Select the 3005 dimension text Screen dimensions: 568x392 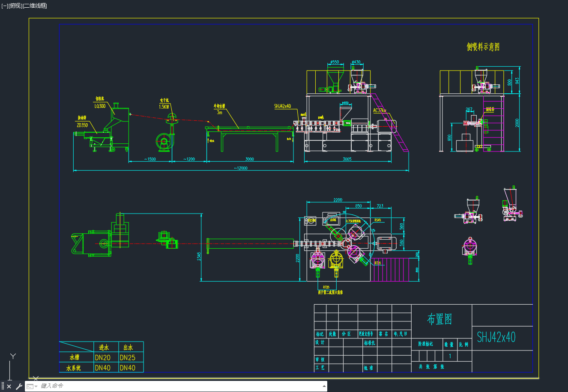347,159
